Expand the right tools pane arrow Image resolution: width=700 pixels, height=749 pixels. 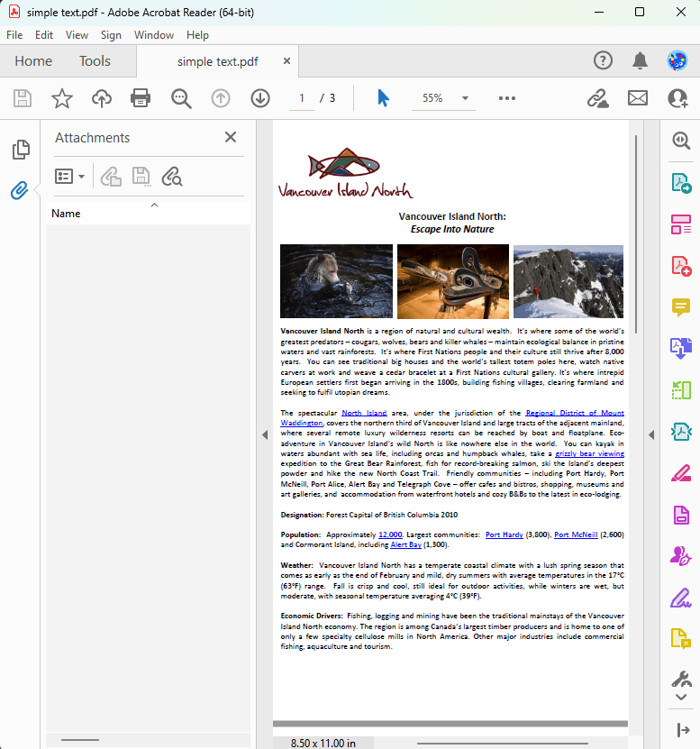point(650,434)
